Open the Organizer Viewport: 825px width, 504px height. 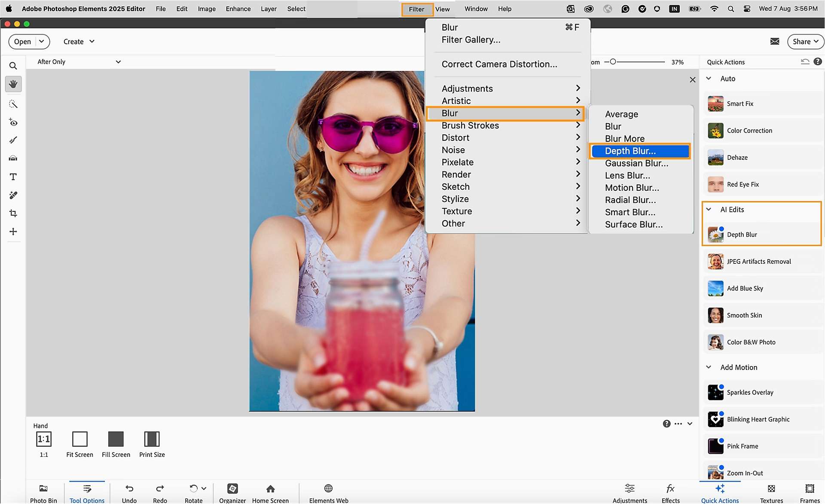232,493
